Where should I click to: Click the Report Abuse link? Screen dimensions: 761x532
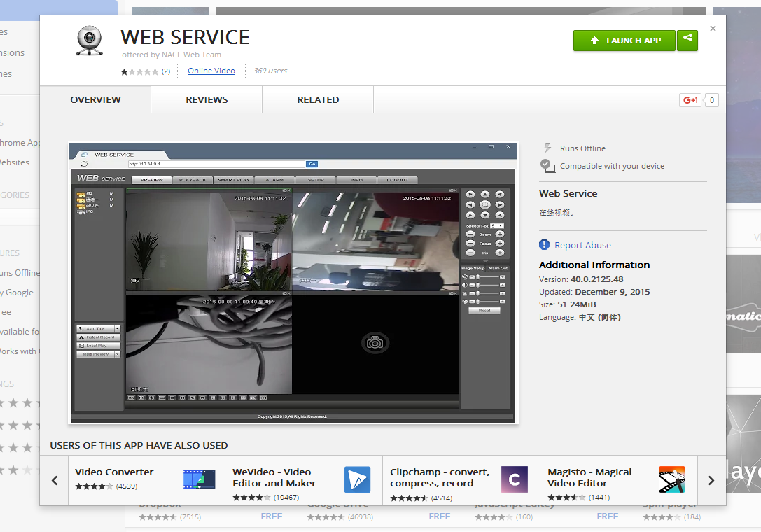click(582, 245)
